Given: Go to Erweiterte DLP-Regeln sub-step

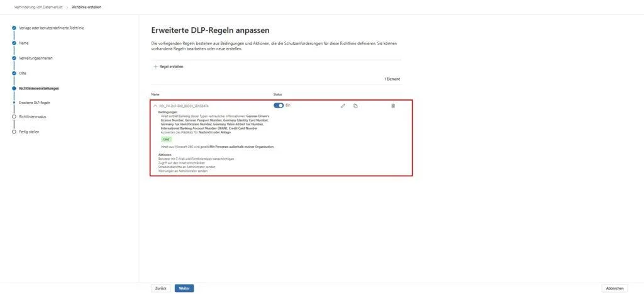Looking at the screenshot, I should pyautogui.click(x=35, y=102).
